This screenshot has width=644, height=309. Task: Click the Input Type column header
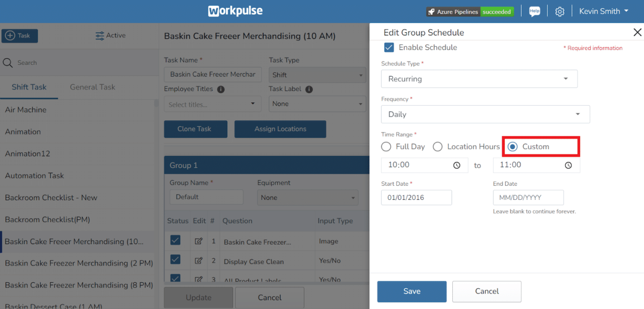tap(335, 221)
